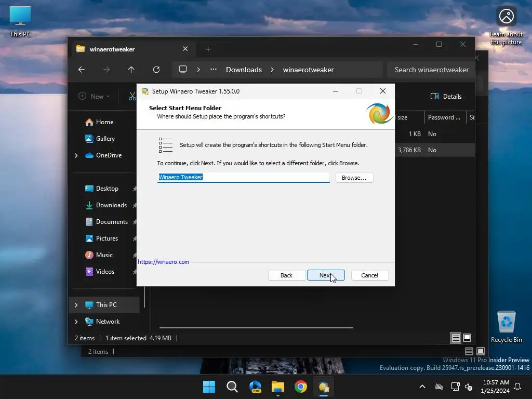Viewport: 532px width, 399px height.
Task: Open the Windows Start menu
Action: [x=209, y=387]
